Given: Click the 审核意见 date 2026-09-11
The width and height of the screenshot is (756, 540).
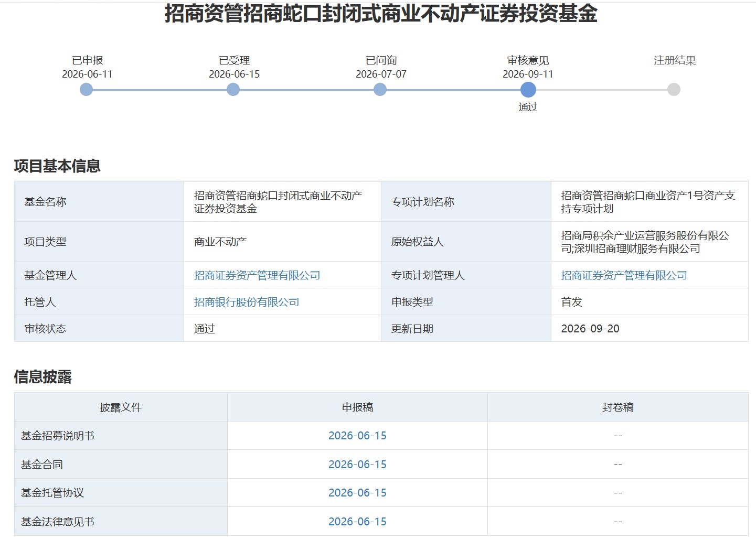Looking at the screenshot, I should 528,74.
